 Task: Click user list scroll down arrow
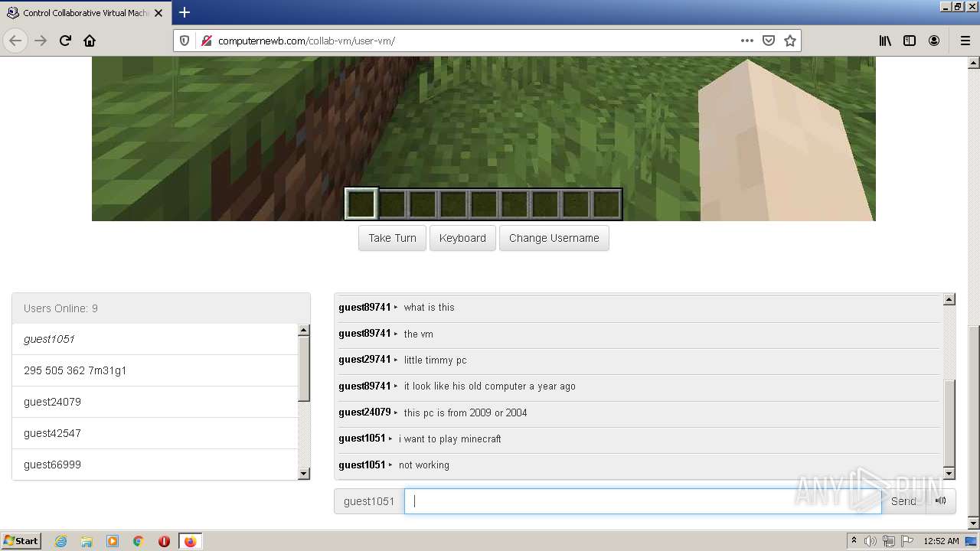(x=303, y=474)
